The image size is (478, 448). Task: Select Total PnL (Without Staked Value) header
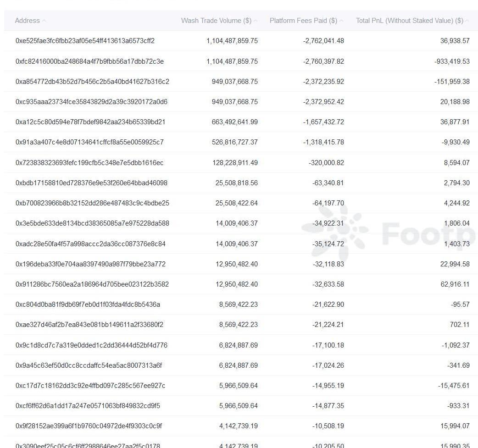(x=409, y=21)
